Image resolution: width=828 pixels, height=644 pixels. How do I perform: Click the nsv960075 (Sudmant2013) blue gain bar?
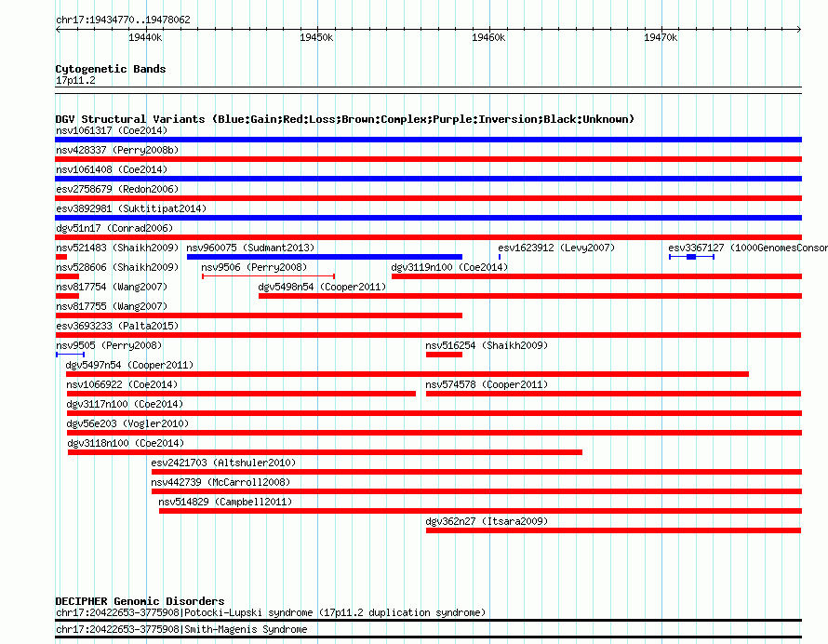(x=325, y=257)
